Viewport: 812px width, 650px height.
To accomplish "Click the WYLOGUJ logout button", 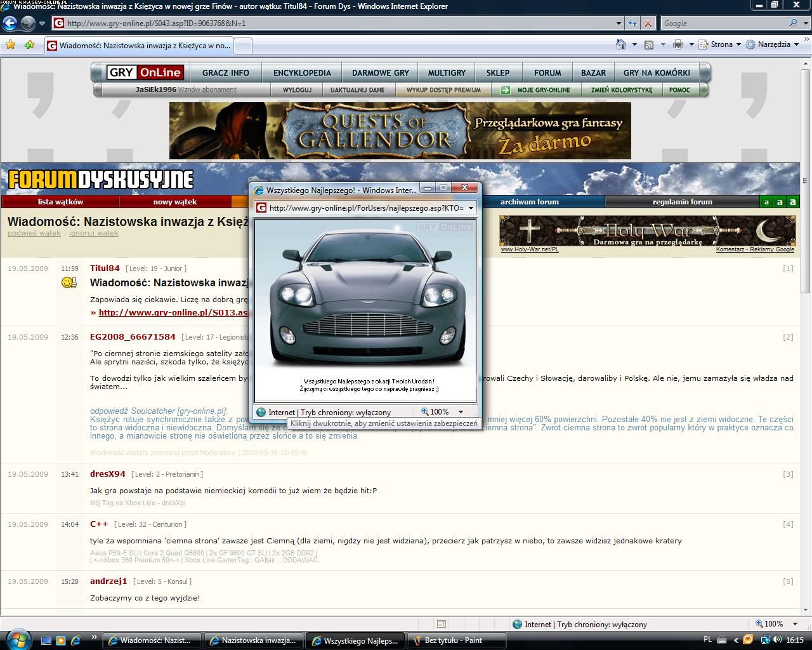I will coord(297,90).
